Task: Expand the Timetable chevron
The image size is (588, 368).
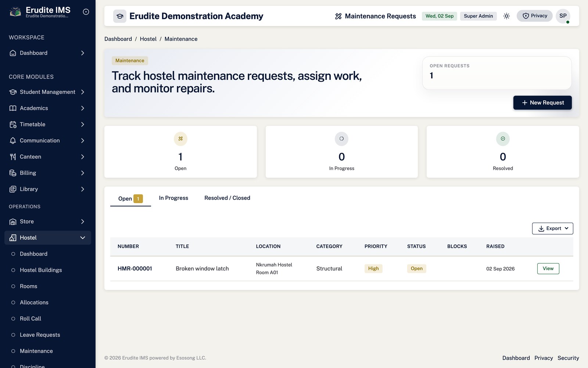Action: click(x=83, y=124)
